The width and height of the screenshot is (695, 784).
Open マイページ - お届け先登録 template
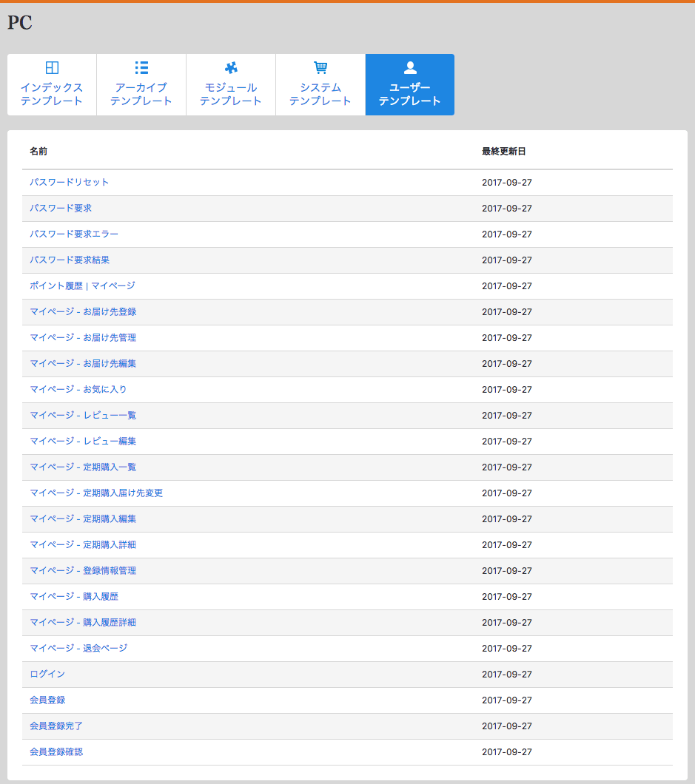coord(83,311)
